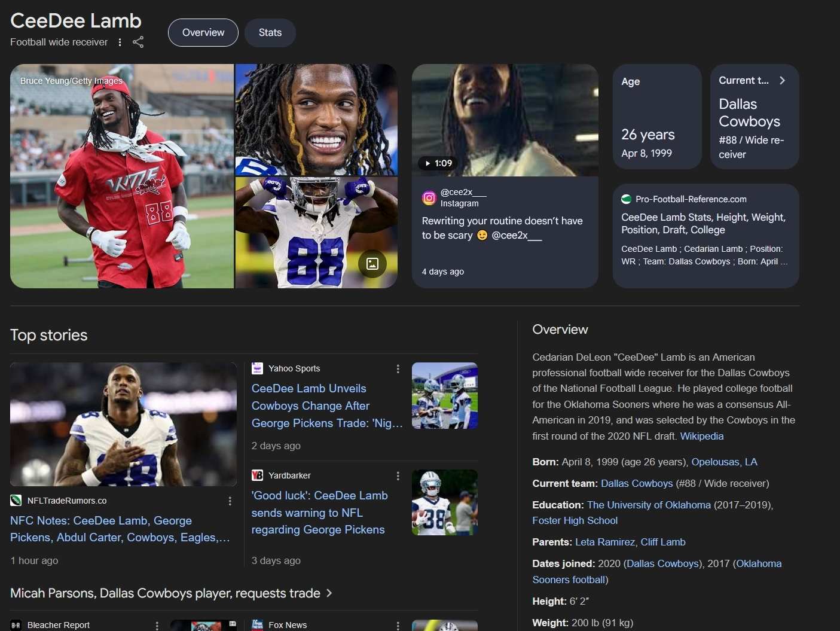The height and width of the screenshot is (631, 840).
Task: Open Dallas Cowboys link in Dates joined
Action: point(662,563)
